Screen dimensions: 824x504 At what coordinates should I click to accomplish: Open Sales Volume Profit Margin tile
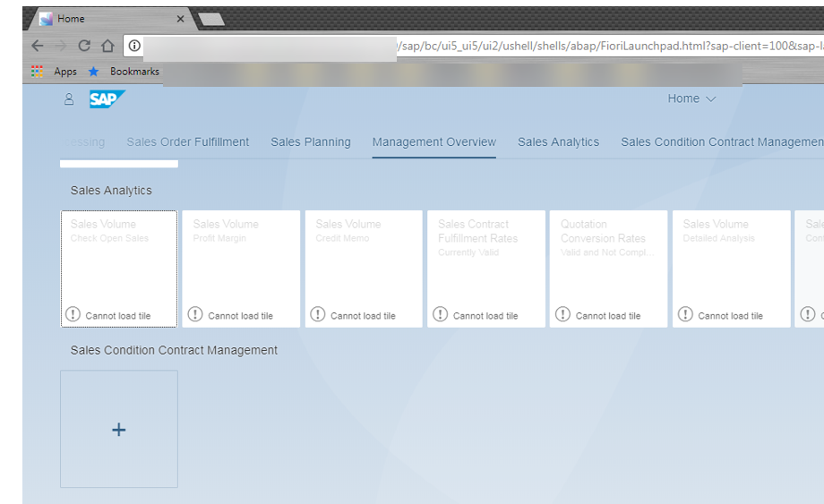pos(241,269)
